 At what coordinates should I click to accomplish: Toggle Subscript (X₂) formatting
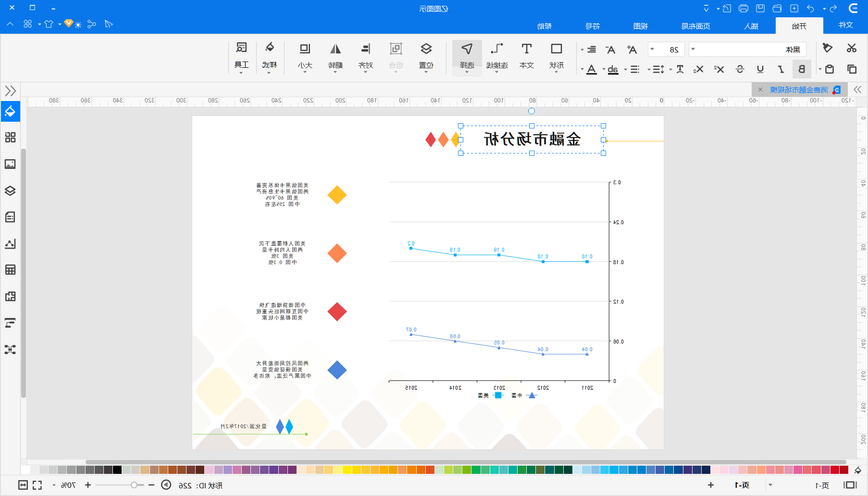(698, 69)
